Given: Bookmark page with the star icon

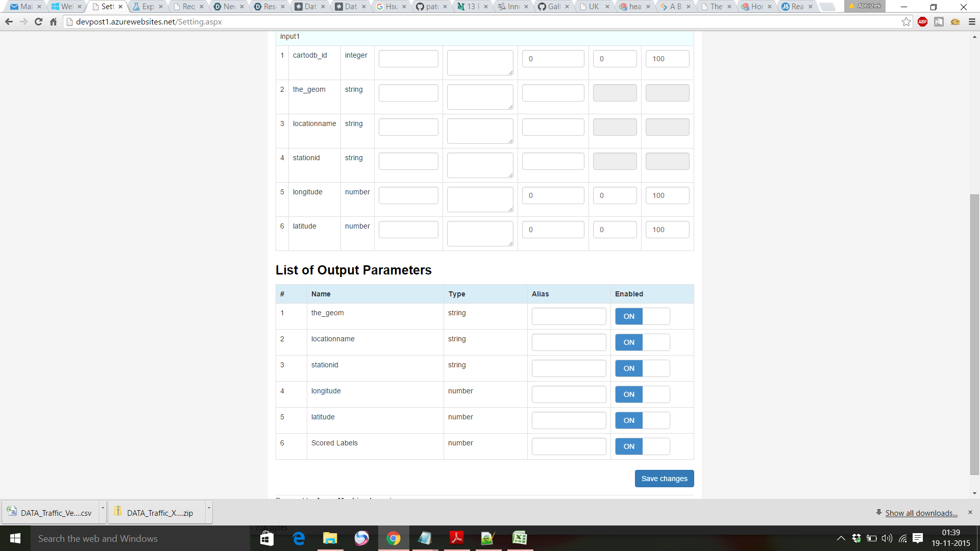Looking at the screenshot, I should click(x=906, y=22).
